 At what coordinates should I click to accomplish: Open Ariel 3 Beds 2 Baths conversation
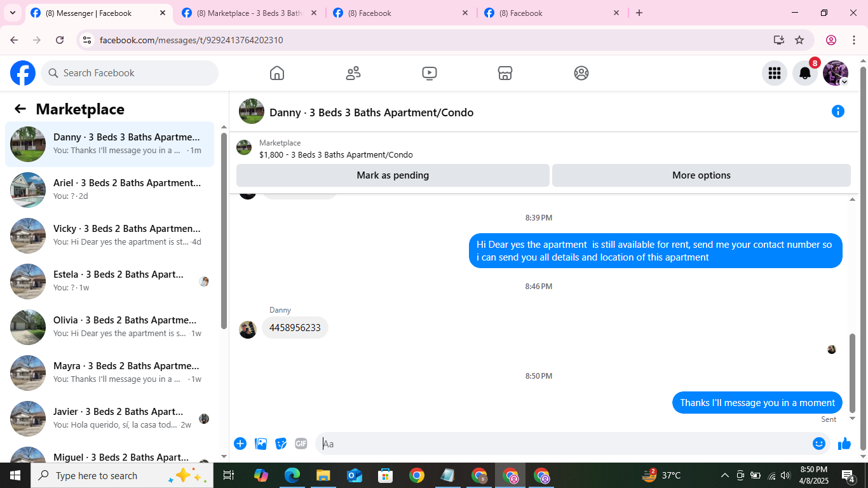[x=109, y=190]
